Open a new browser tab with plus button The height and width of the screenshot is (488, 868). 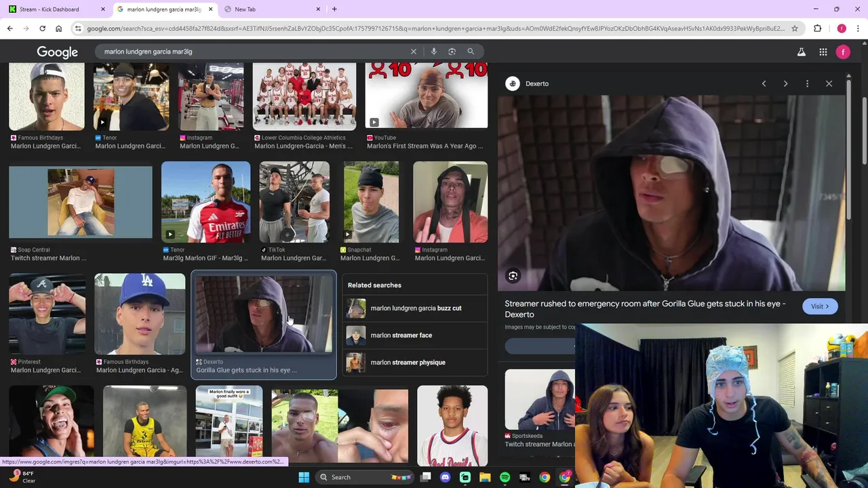pyautogui.click(x=334, y=9)
